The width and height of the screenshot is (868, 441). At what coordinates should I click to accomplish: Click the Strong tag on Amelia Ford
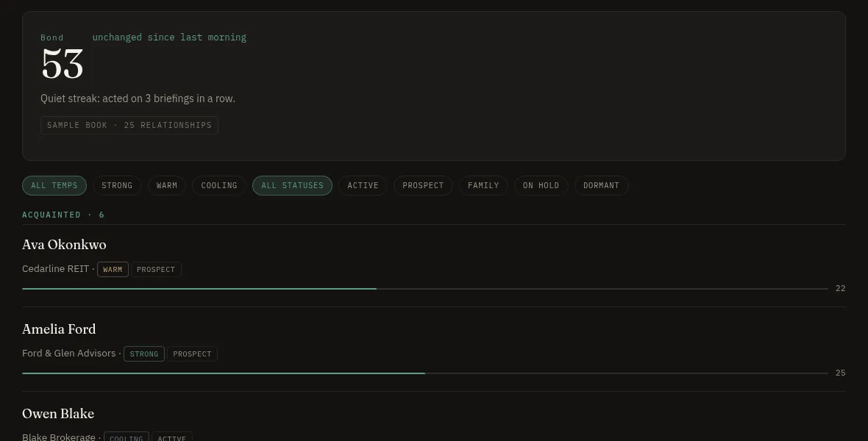pos(144,354)
